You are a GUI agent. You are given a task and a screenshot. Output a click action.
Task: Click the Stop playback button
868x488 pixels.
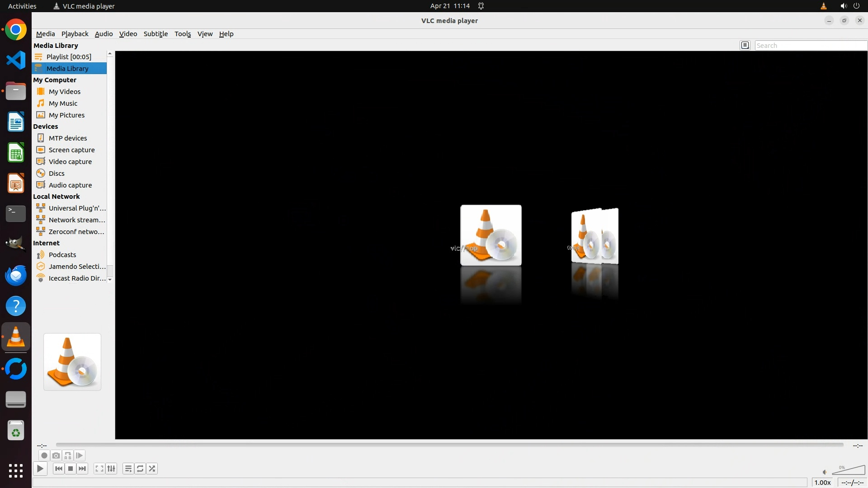[71, 469]
